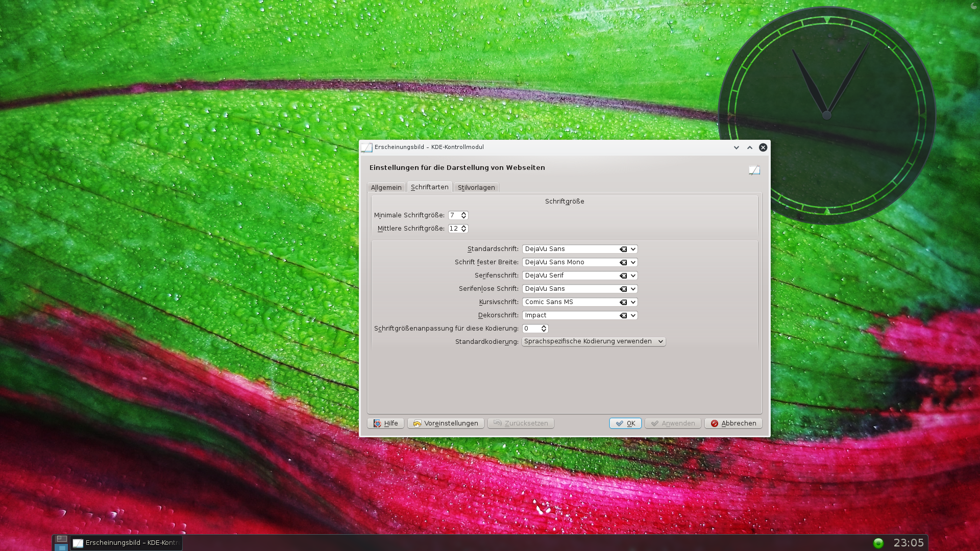
Task: Confirm with the OK button
Action: pyautogui.click(x=625, y=423)
